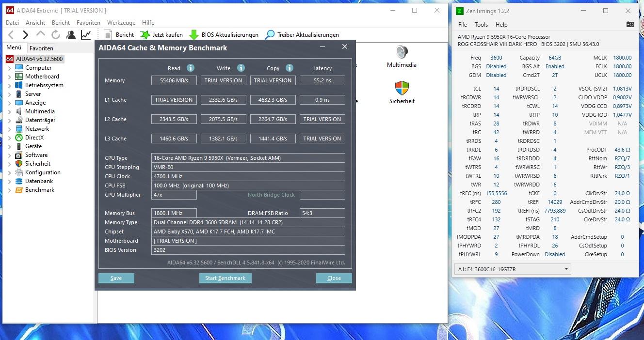This screenshot has width=644, height=340.
Task: Open the Datei menu in AIDA64
Action: click(12, 22)
